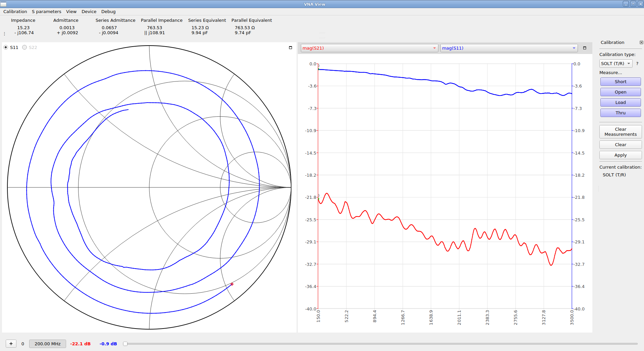Image resolution: width=644 pixels, height=351 pixels.
Task: Click the -0.9 dB S11 readout
Action: point(108,344)
